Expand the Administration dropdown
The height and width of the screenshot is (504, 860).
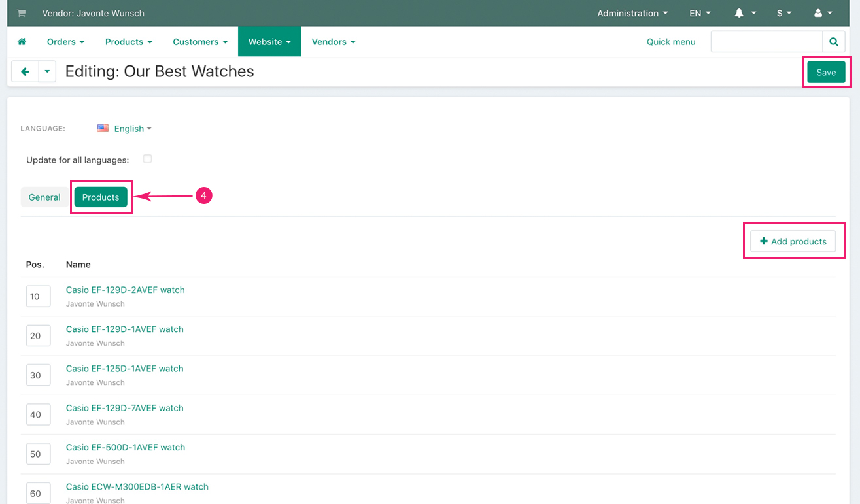coord(632,13)
